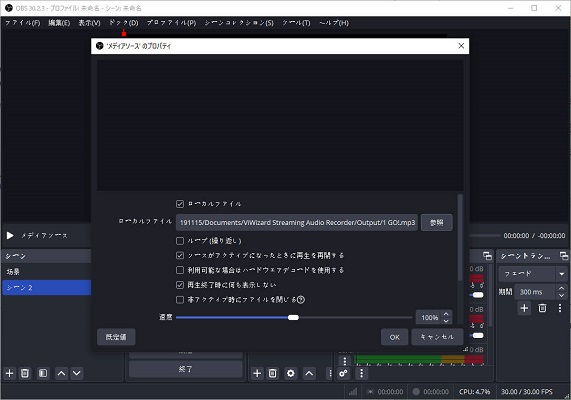Toggle restart playback when source becomes active
571x400 pixels.
tap(180, 255)
